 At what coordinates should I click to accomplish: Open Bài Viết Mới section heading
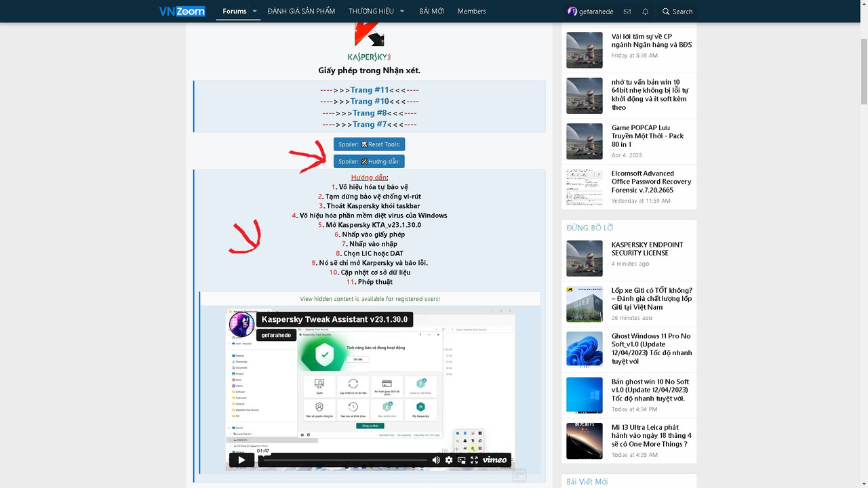tap(587, 482)
